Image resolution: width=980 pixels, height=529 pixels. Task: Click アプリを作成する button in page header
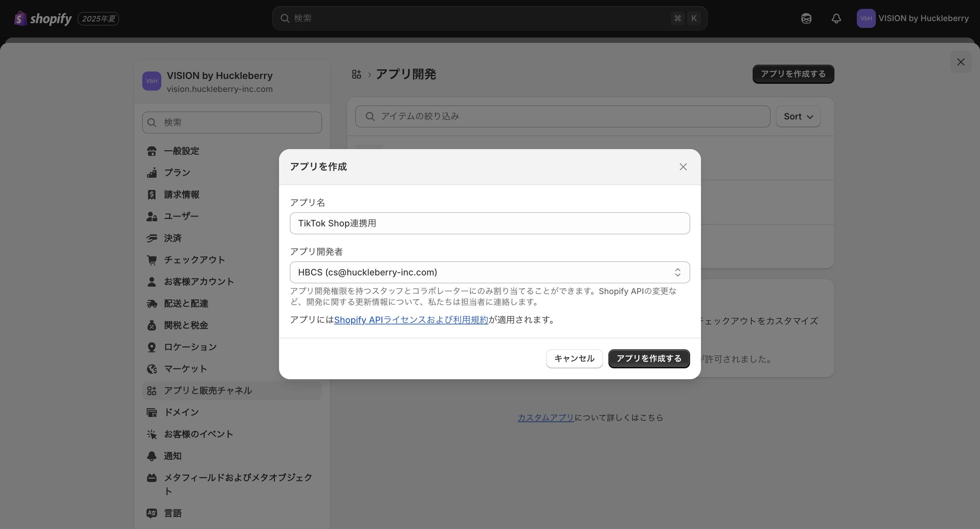pyautogui.click(x=793, y=74)
